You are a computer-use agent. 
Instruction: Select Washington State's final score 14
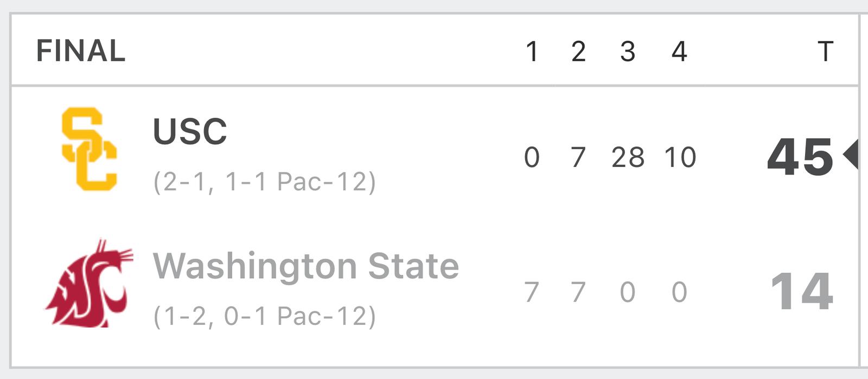point(802,292)
